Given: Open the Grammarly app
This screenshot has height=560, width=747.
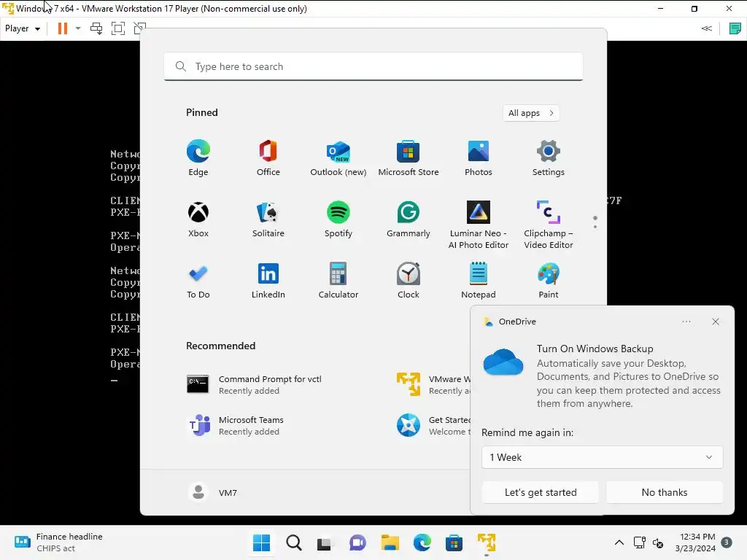Looking at the screenshot, I should (x=409, y=219).
